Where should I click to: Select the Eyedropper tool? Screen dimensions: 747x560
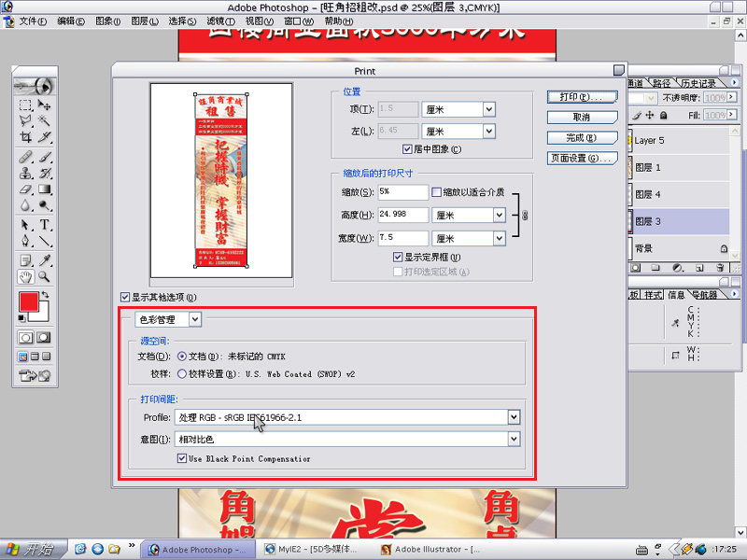pos(44,260)
